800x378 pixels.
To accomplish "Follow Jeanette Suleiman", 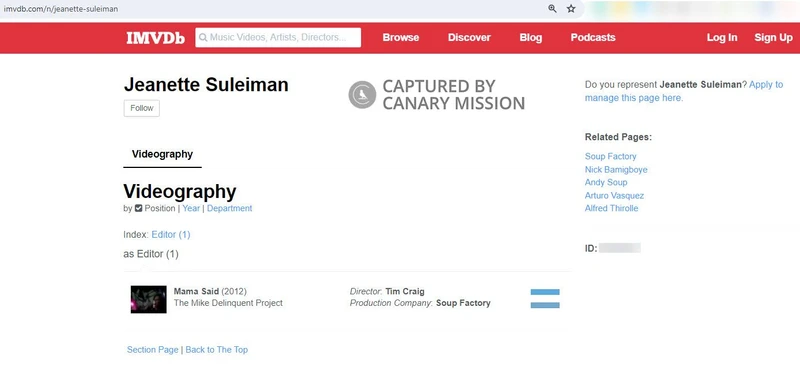I will click(142, 108).
